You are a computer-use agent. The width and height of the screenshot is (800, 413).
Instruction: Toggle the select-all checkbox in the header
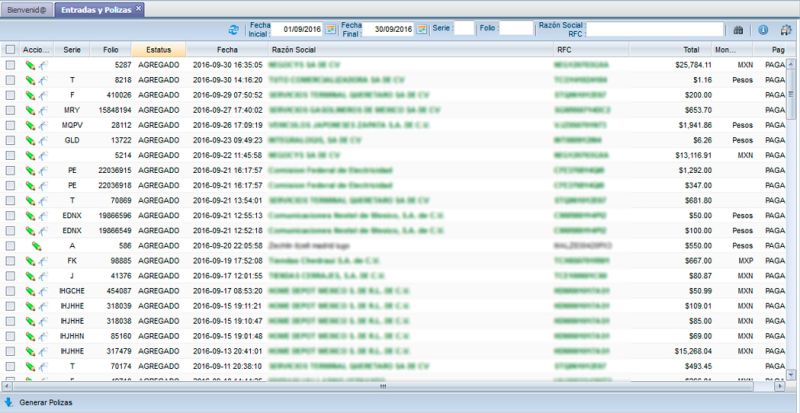[10, 48]
